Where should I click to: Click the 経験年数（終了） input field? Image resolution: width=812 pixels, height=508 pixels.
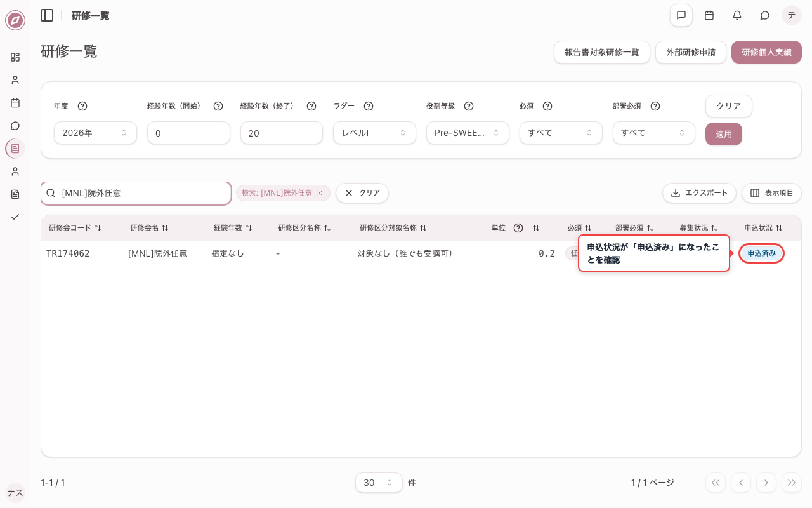click(x=282, y=133)
